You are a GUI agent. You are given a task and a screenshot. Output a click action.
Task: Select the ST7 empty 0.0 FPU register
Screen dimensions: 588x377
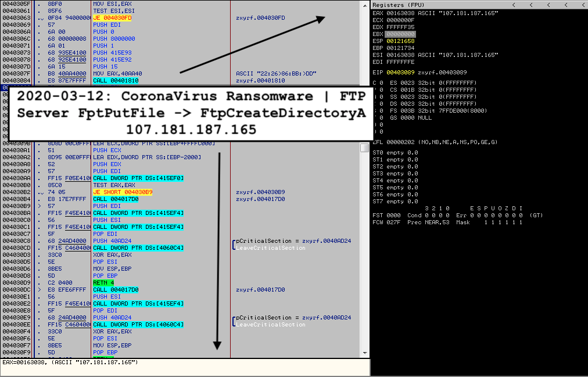[x=395, y=201]
